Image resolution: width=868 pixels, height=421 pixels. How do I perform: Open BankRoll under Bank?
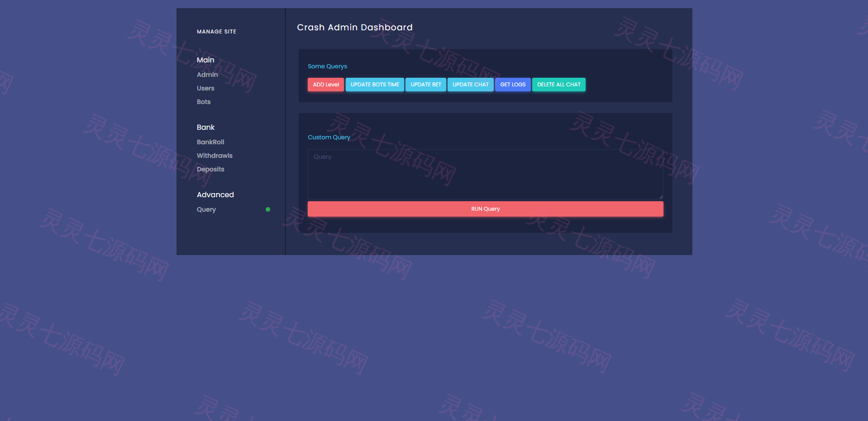(210, 142)
